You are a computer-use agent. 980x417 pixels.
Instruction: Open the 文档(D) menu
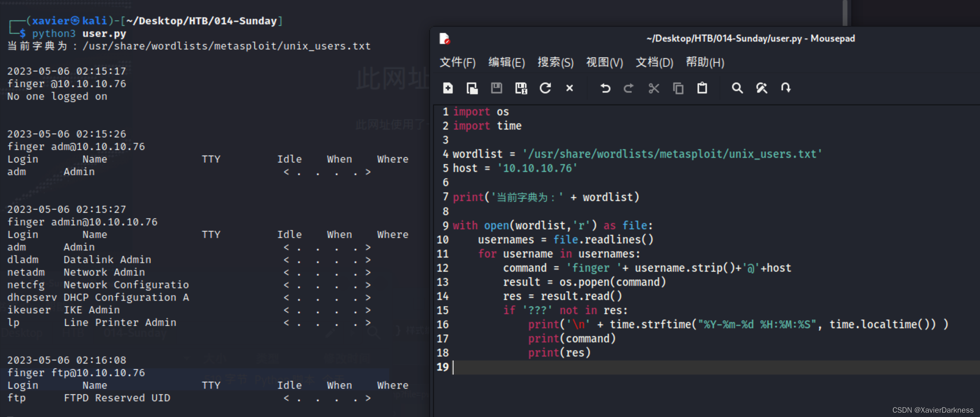[654, 62]
